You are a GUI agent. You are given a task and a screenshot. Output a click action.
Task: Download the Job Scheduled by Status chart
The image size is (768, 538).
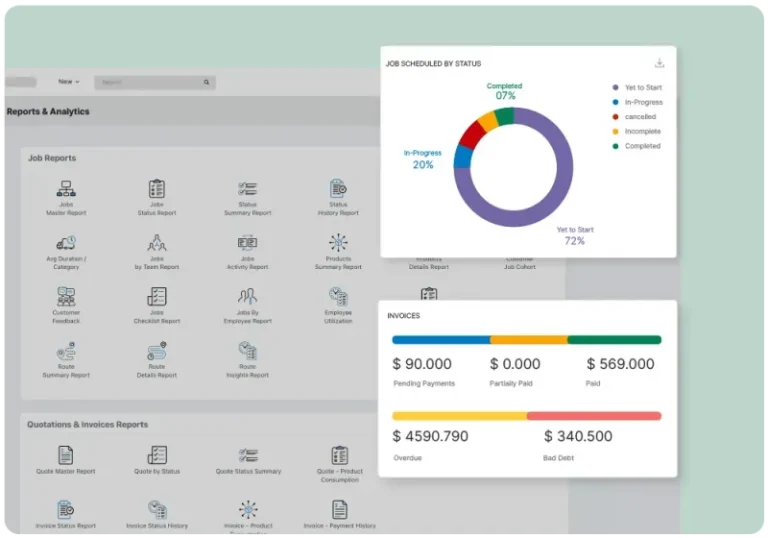pyautogui.click(x=659, y=63)
